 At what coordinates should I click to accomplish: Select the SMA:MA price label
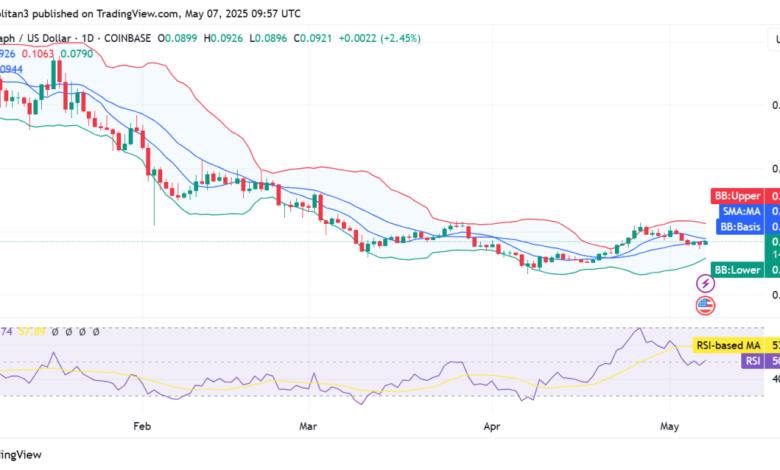coord(741,211)
